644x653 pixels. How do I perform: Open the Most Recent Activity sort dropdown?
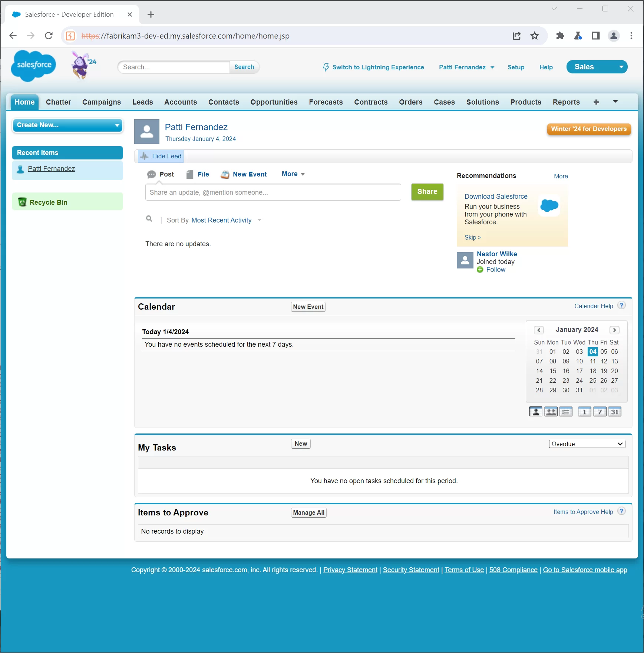tap(222, 220)
